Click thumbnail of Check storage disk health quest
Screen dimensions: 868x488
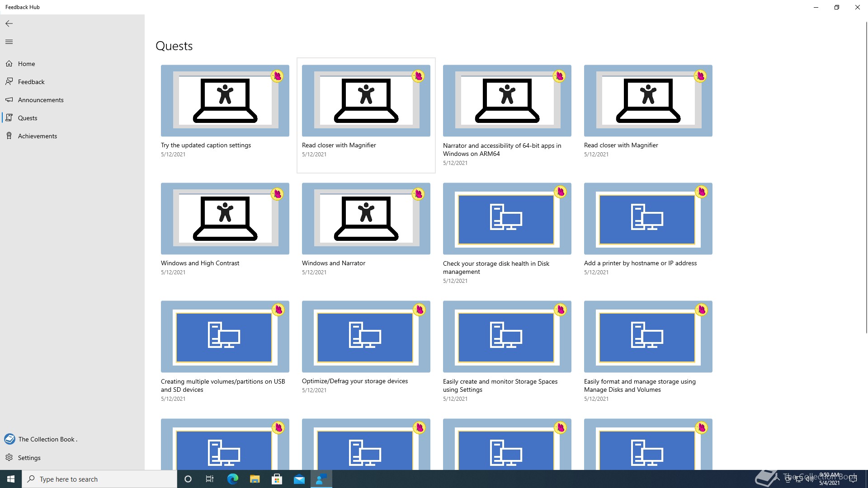507,219
